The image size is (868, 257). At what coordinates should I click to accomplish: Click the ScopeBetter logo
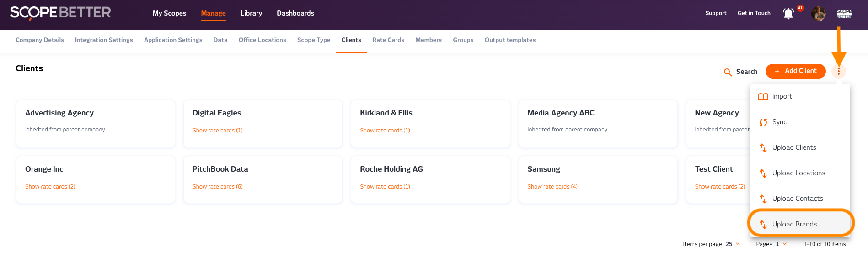[60, 13]
